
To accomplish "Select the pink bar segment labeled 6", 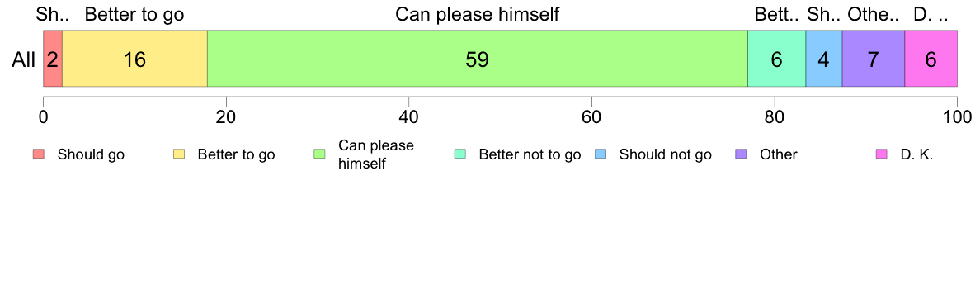I will 931,58.
